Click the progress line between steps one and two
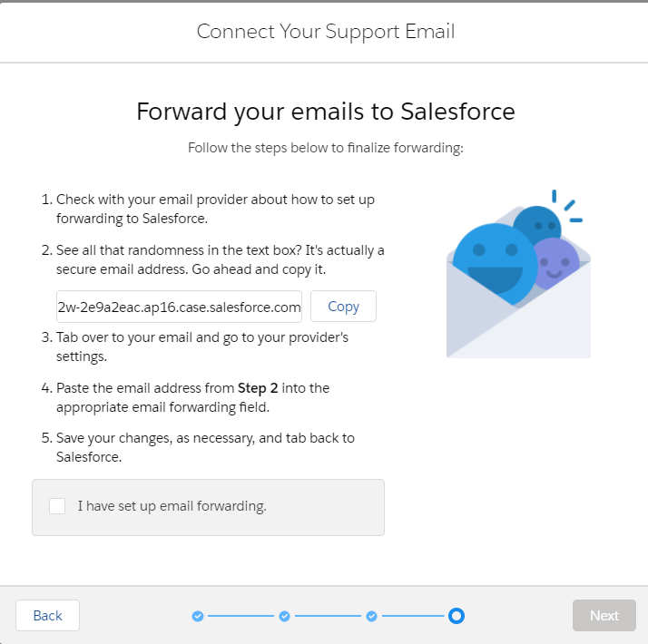648x644 pixels. tap(241, 617)
